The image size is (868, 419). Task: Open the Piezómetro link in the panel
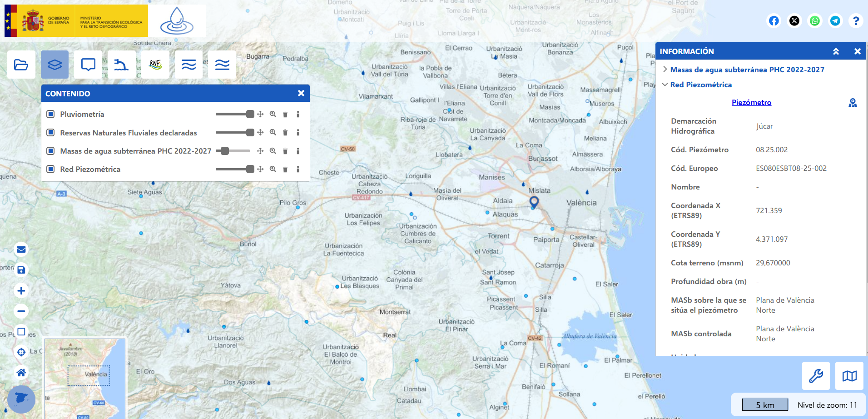(751, 102)
